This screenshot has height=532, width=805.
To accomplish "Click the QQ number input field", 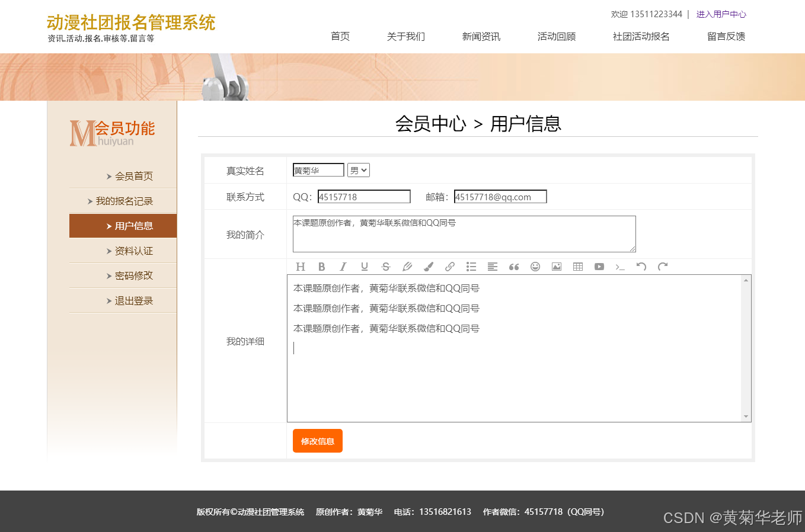I will coord(364,196).
